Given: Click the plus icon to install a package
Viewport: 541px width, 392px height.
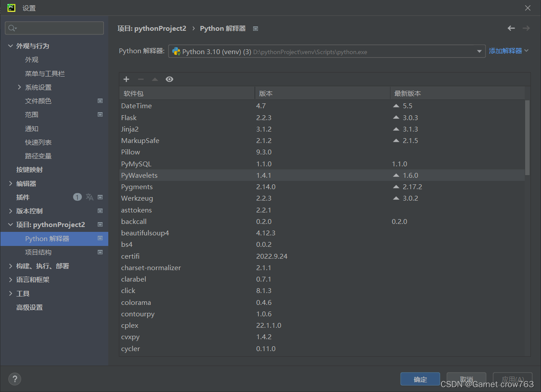Looking at the screenshot, I should click(x=126, y=79).
